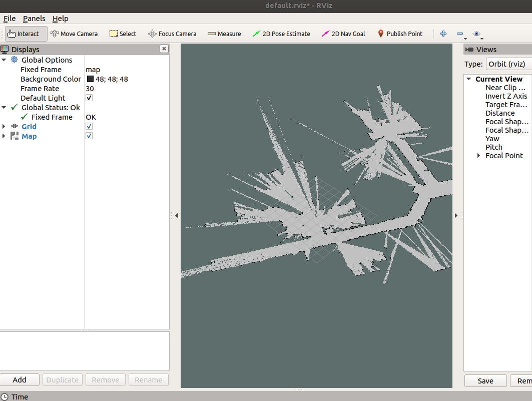Toggle Grid display visibility
Image resolution: width=532 pixels, height=401 pixels.
click(x=89, y=126)
